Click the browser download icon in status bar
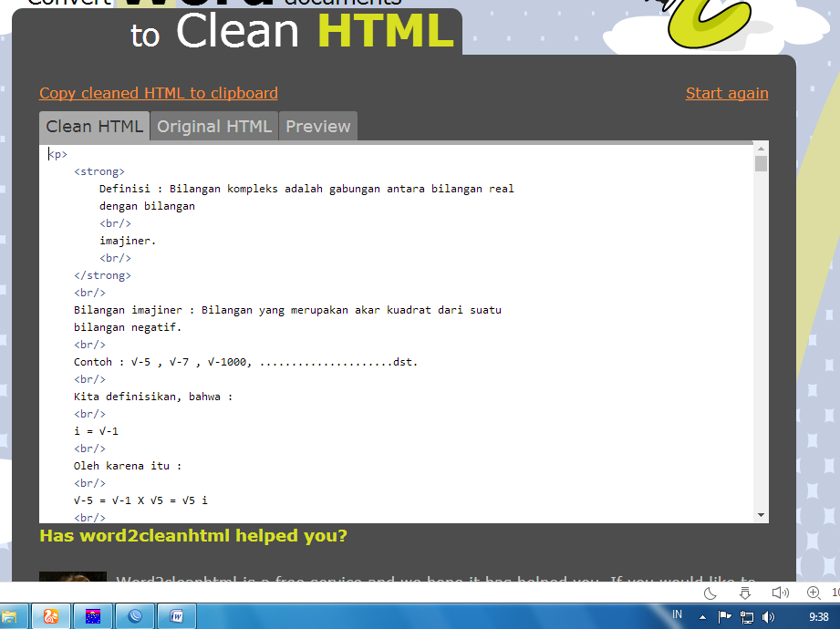The width and height of the screenshot is (840, 629). (744, 593)
